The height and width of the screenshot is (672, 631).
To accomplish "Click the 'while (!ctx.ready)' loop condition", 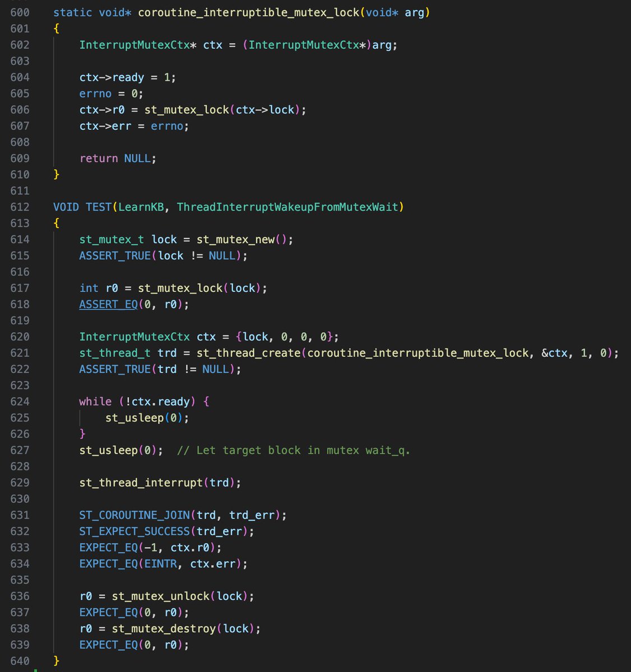I will 138,402.
